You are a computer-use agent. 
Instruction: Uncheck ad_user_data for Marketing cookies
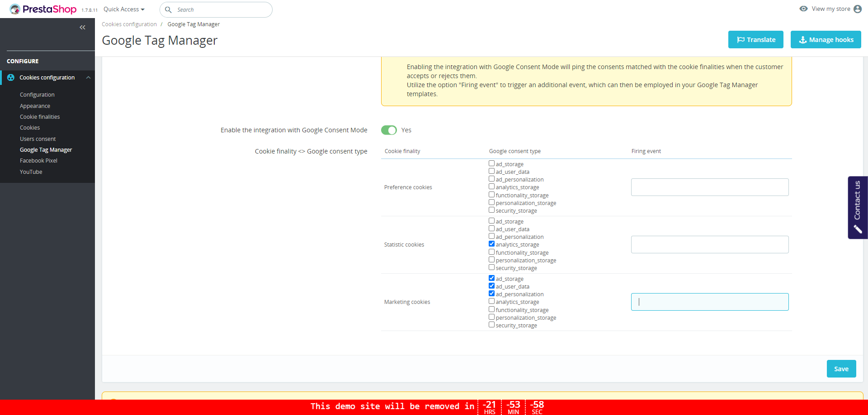click(x=491, y=286)
